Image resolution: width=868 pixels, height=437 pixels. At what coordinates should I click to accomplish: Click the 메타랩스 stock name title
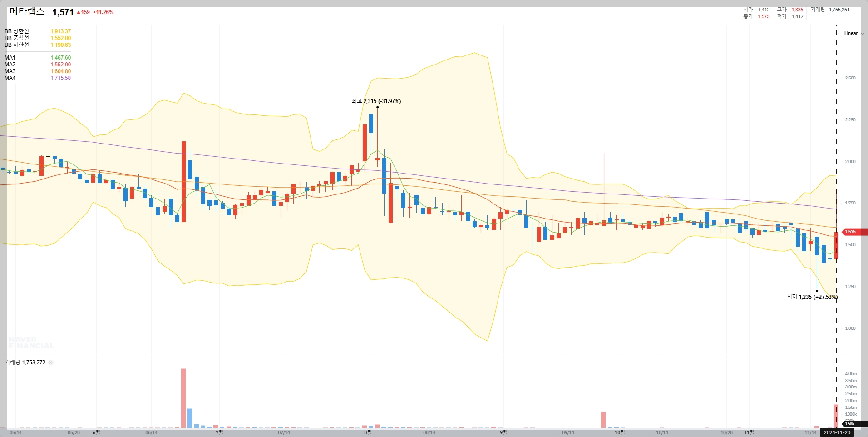[x=27, y=12]
